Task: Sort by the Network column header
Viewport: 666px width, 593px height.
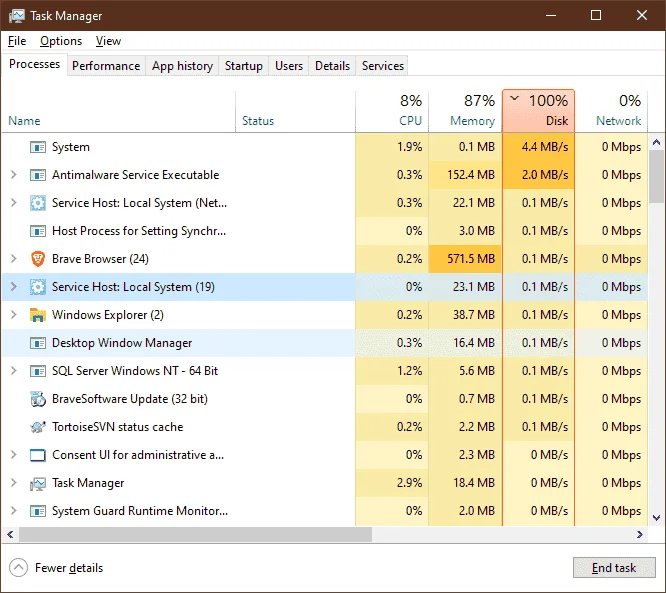Action: 611,111
